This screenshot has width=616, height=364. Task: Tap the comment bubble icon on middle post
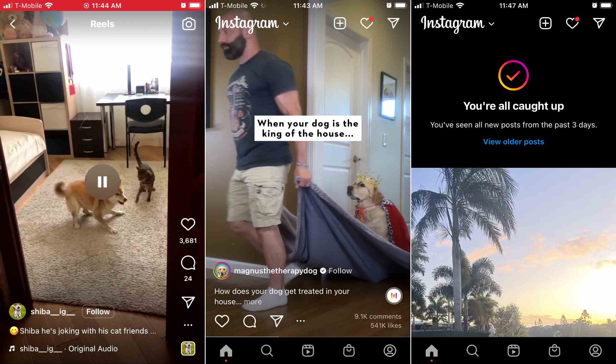249,321
